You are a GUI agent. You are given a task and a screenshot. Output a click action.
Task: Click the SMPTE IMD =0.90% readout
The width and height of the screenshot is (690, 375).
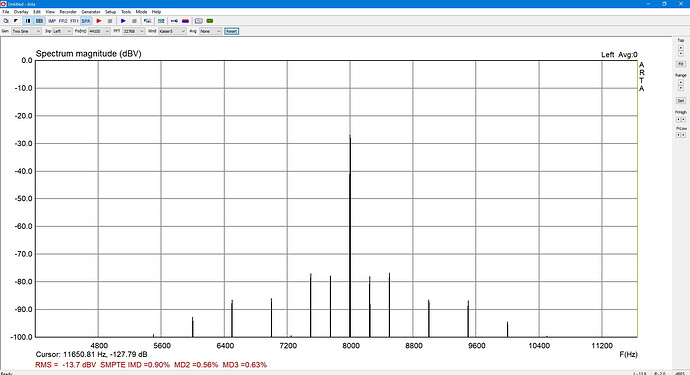click(x=135, y=365)
